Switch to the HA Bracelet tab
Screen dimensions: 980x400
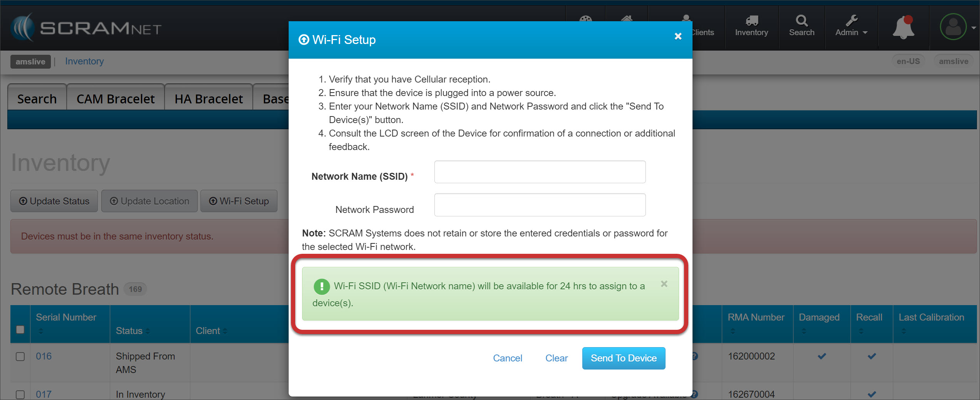click(208, 99)
